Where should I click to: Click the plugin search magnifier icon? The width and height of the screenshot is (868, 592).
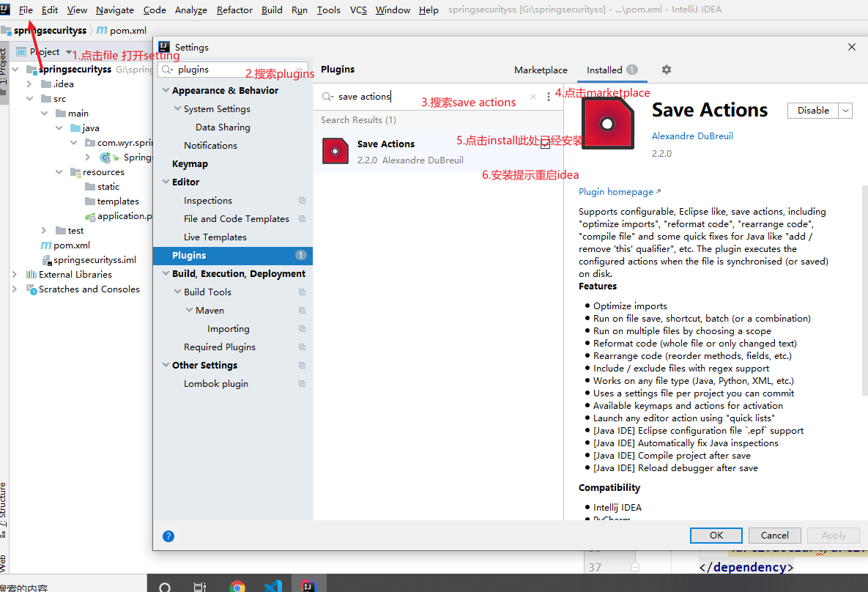click(327, 97)
